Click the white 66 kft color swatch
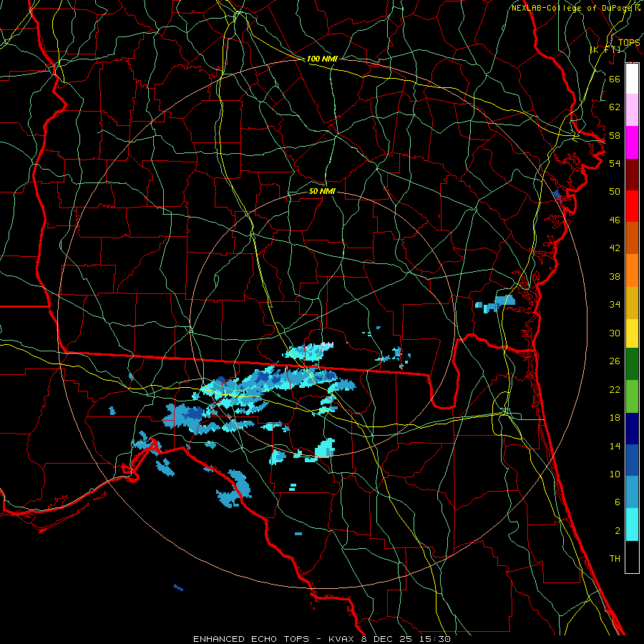The height and width of the screenshot is (644, 644). (632, 79)
